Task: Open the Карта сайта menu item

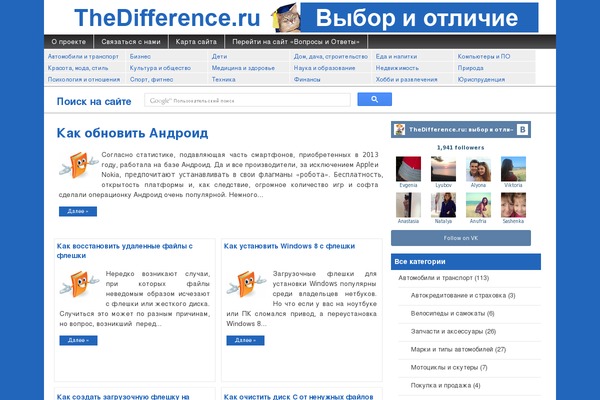Action: click(196, 42)
